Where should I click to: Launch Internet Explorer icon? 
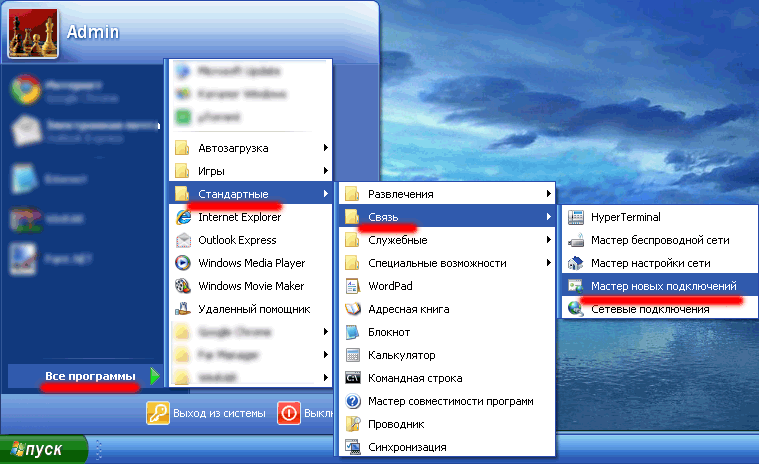(x=183, y=217)
